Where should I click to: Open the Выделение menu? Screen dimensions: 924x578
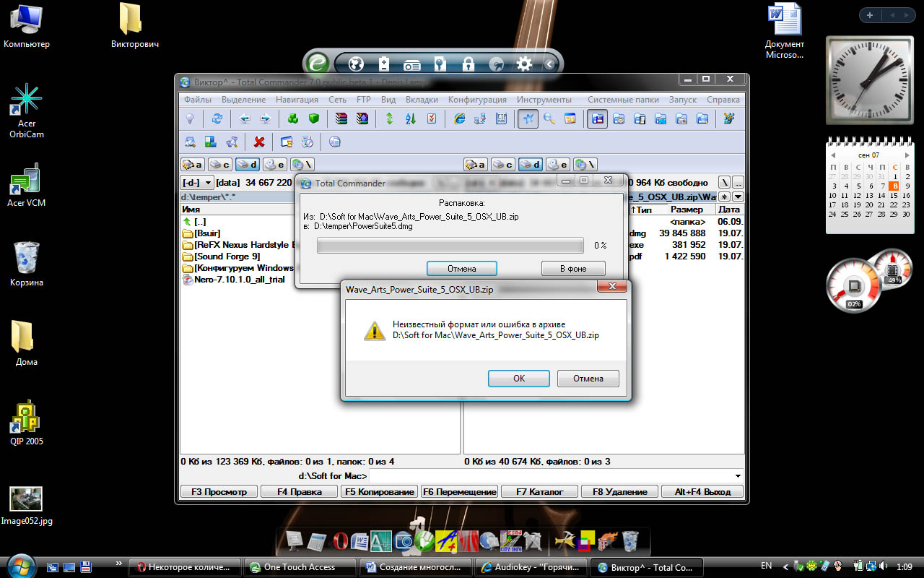[243, 100]
